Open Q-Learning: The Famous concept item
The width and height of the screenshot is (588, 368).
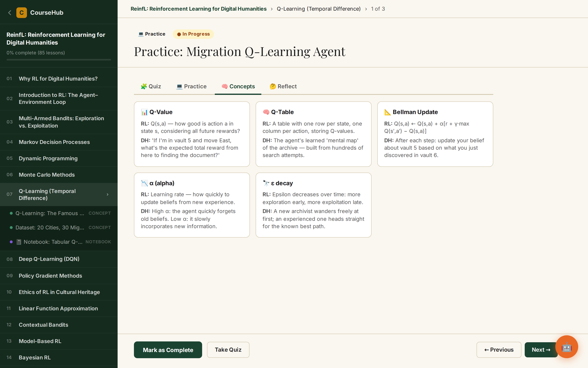[x=59, y=213]
